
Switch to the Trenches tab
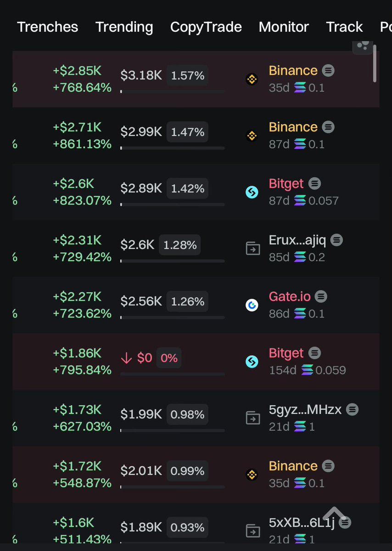[x=48, y=27]
